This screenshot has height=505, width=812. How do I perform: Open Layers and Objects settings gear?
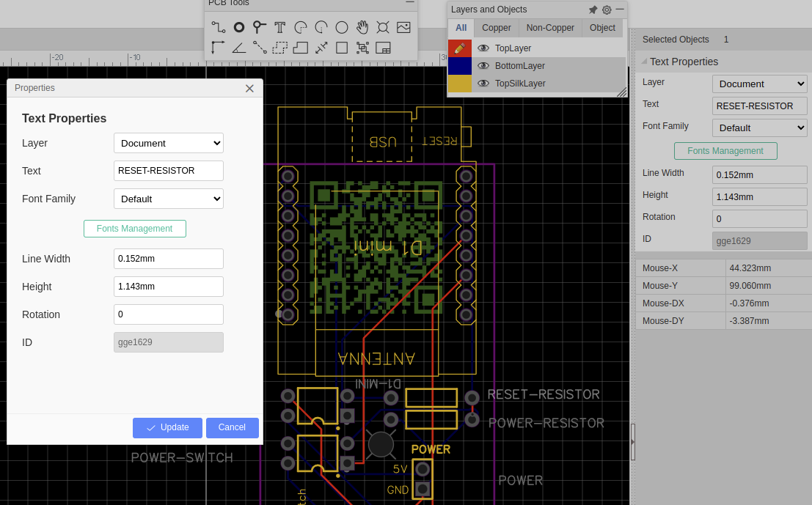tap(607, 10)
